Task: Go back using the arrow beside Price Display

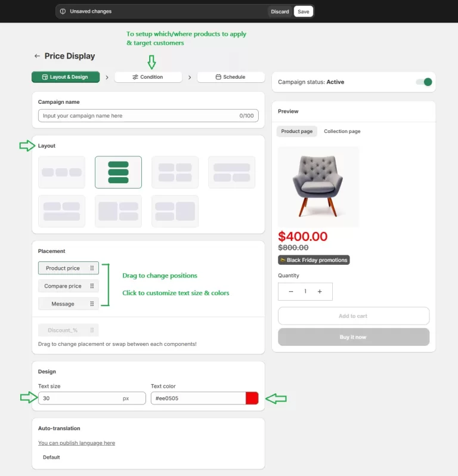Action: (x=37, y=56)
